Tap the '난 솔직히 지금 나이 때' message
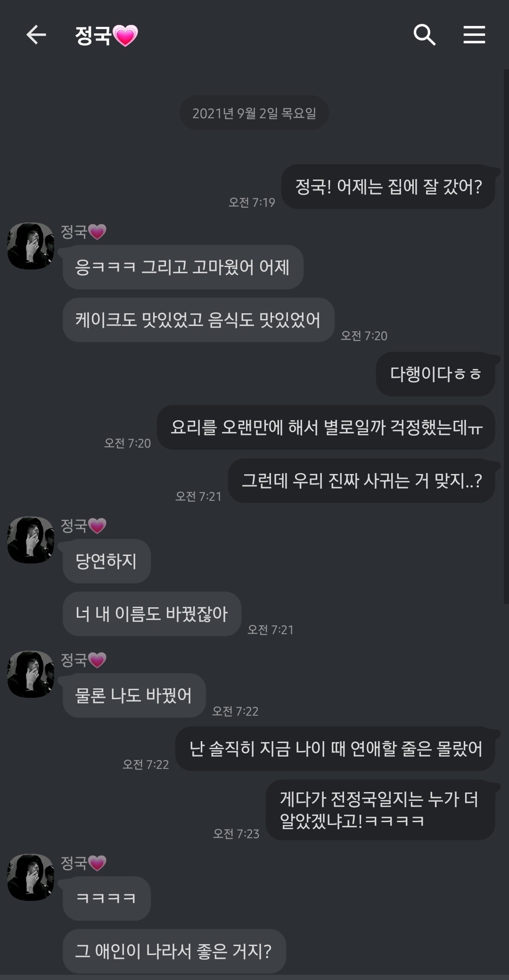 (x=335, y=749)
